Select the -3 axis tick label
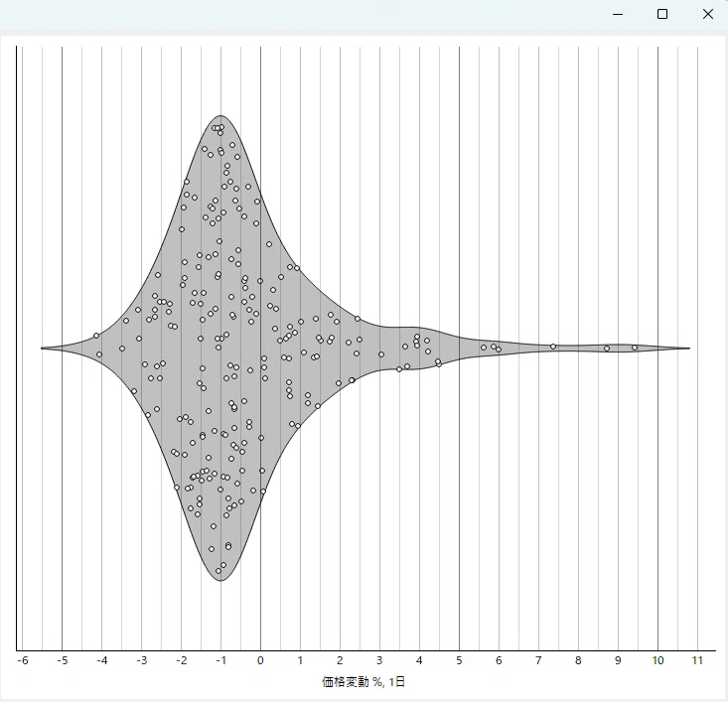Image resolution: width=728 pixels, height=702 pixels. pos(142,660)
